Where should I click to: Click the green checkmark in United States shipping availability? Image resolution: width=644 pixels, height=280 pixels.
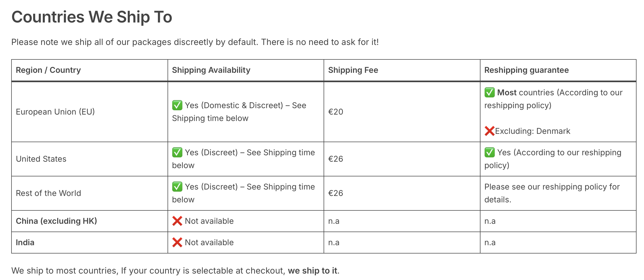coord(177,153)
